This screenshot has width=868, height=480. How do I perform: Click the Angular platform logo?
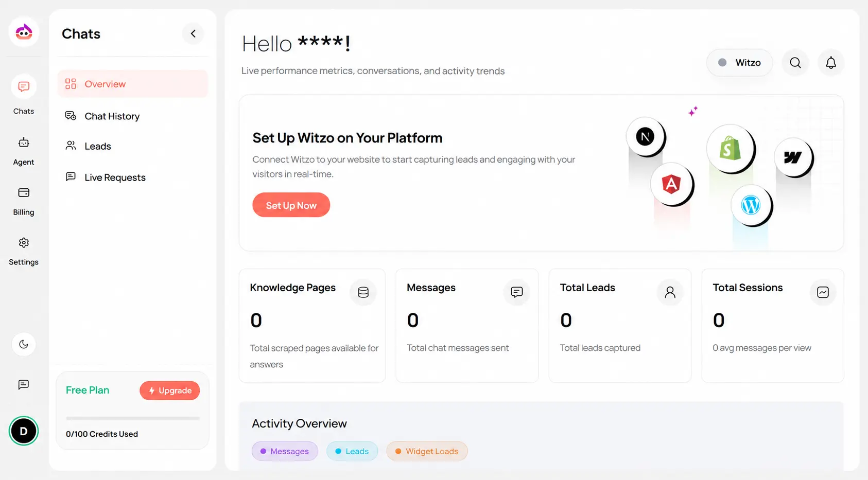[671, 184]
